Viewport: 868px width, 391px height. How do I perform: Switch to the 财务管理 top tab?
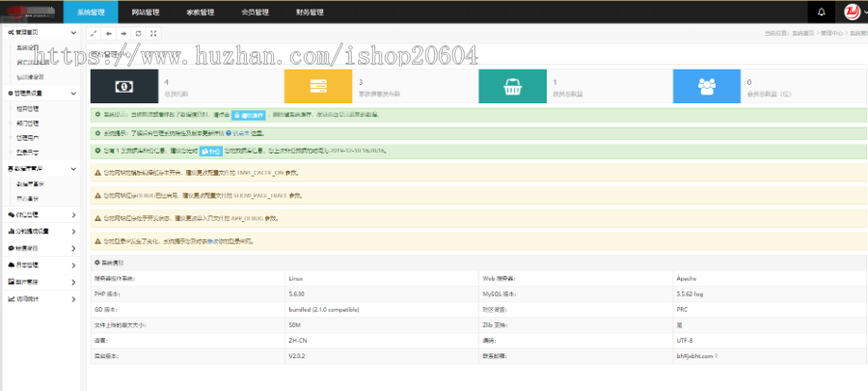point(310,13)
